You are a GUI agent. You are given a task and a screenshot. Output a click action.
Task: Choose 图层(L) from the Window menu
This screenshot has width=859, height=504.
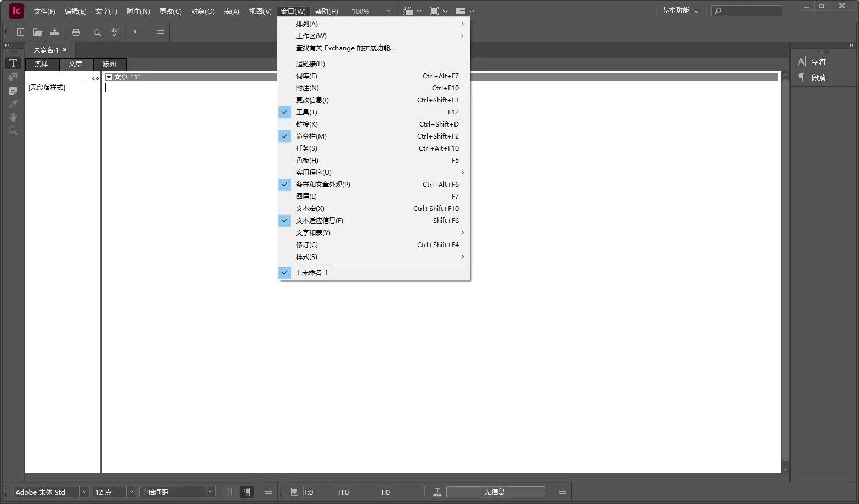pos(306,196)
